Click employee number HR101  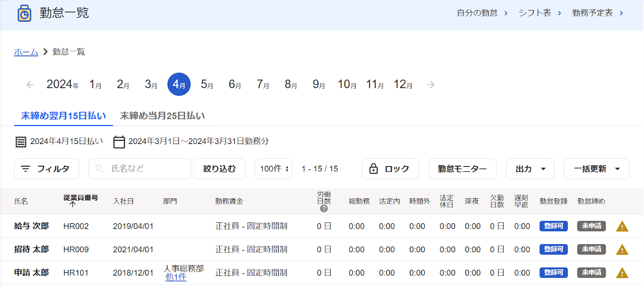pos(76,273)
